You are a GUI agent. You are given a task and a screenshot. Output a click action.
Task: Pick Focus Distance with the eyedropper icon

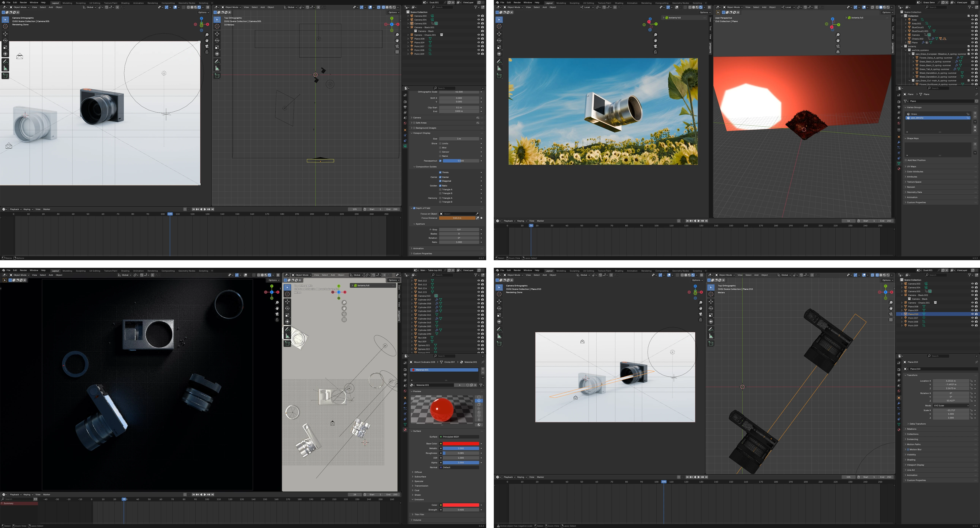pos(477,218)
